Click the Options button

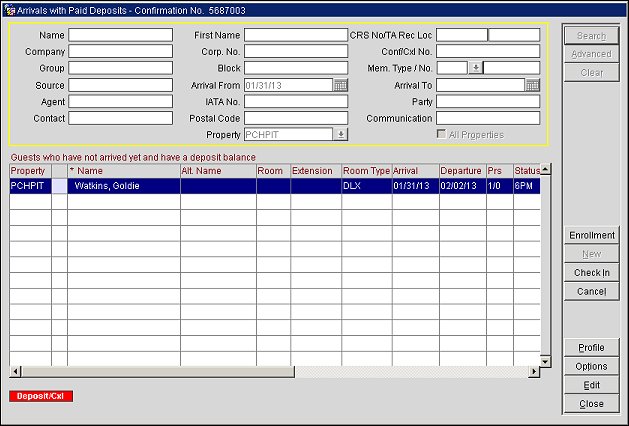tap(591, 366)
